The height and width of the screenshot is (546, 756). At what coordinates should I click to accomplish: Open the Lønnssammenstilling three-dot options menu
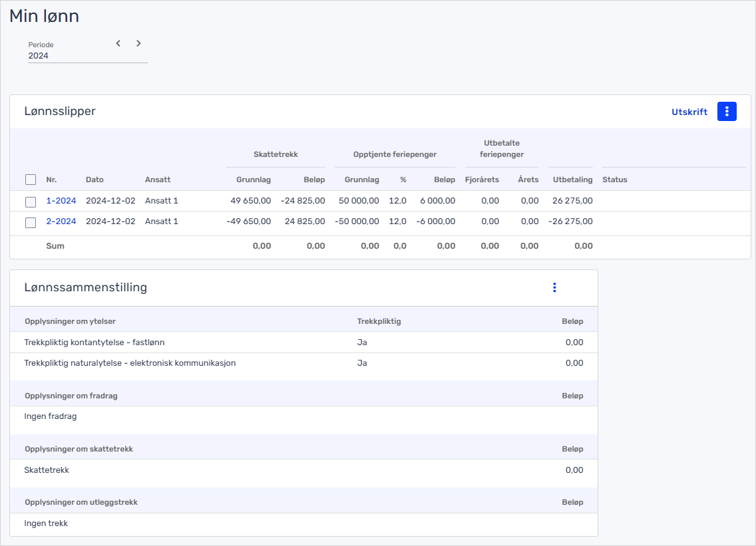coord(554,288)
